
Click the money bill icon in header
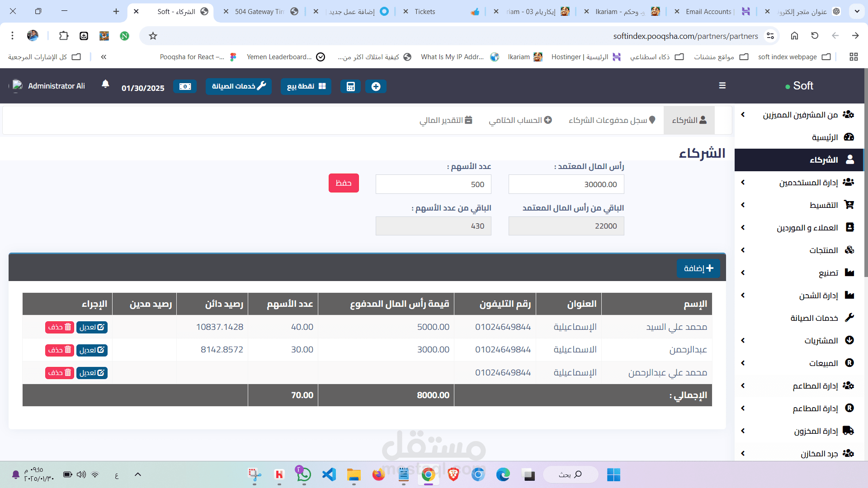pyautogui.click(x=185, y=86)
